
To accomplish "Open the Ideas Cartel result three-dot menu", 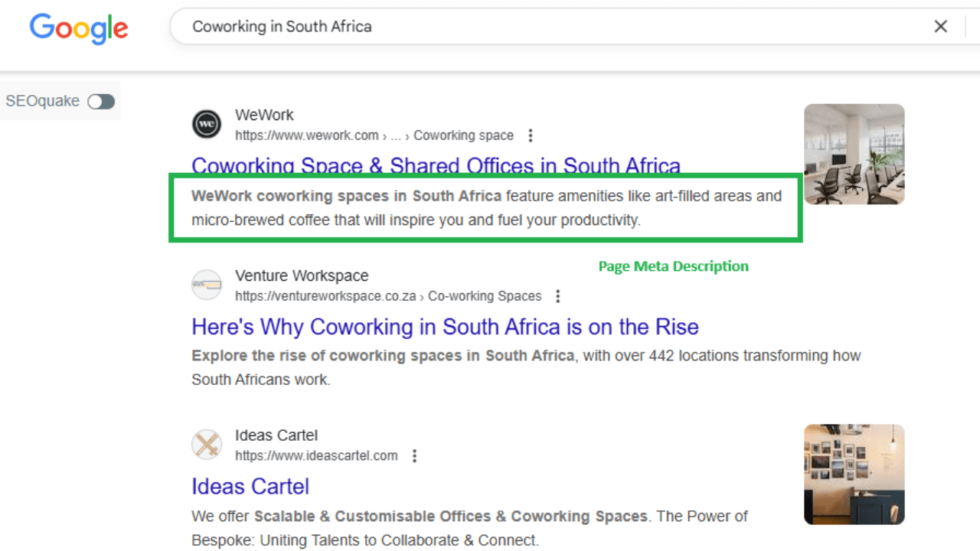I will tap(414, 456).
